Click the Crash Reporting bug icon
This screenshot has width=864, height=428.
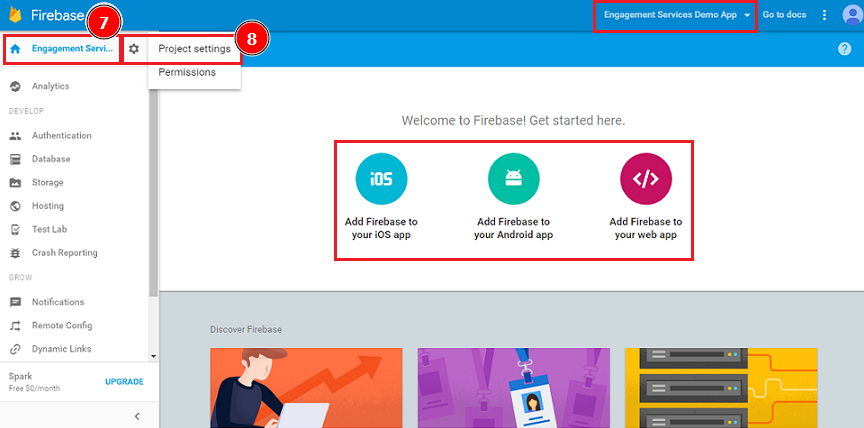[15, 253]
